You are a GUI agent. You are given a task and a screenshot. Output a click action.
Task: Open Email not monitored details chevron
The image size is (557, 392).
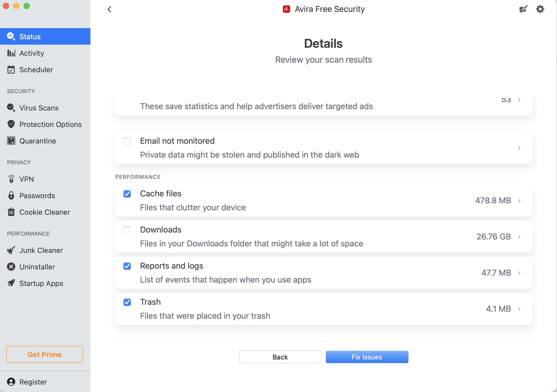click(519, 148)
